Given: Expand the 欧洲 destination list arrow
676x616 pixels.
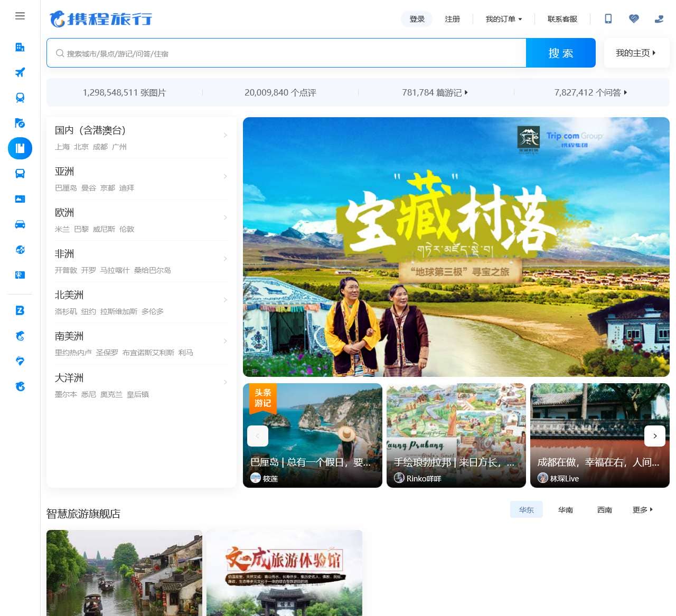Looking at the screenshot, I should 226,217.
